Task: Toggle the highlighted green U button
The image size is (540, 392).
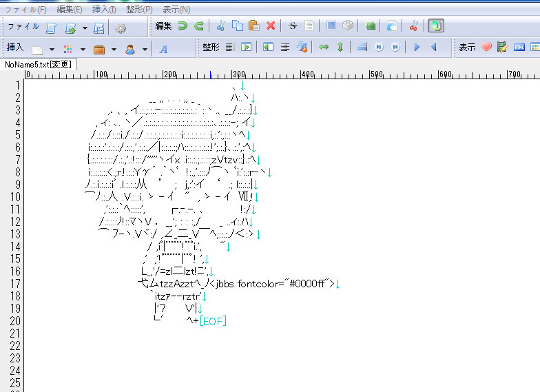Action: click(x=436, y=26)
